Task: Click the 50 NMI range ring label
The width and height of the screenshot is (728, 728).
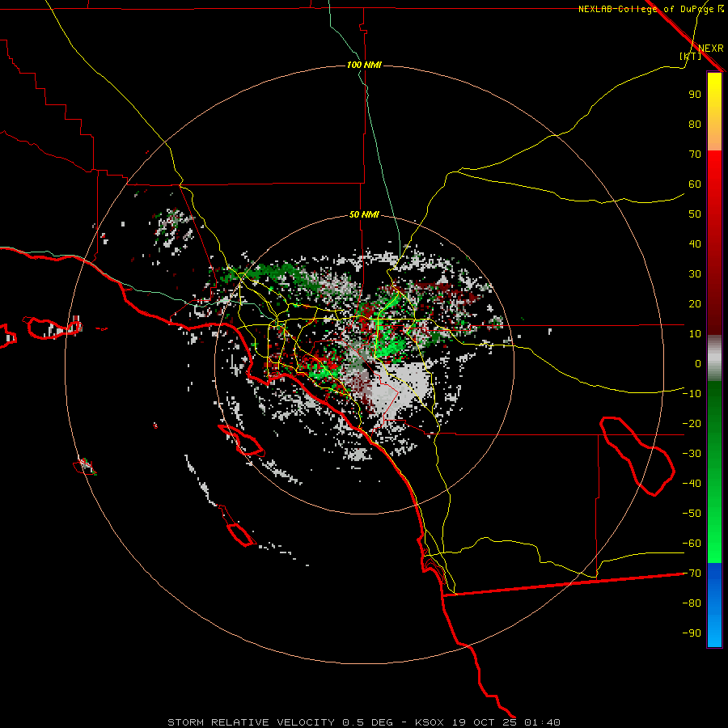Action: coord(365,214)
